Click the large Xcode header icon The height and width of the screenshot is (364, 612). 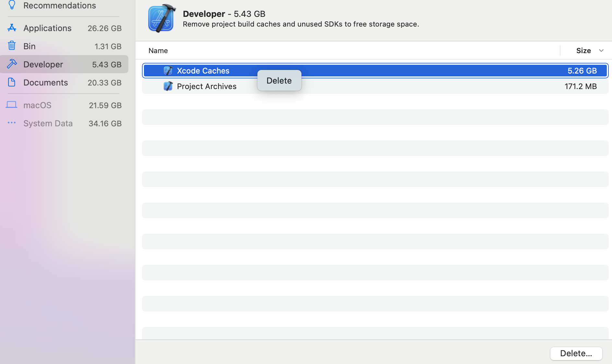click(x=162, y=18)
